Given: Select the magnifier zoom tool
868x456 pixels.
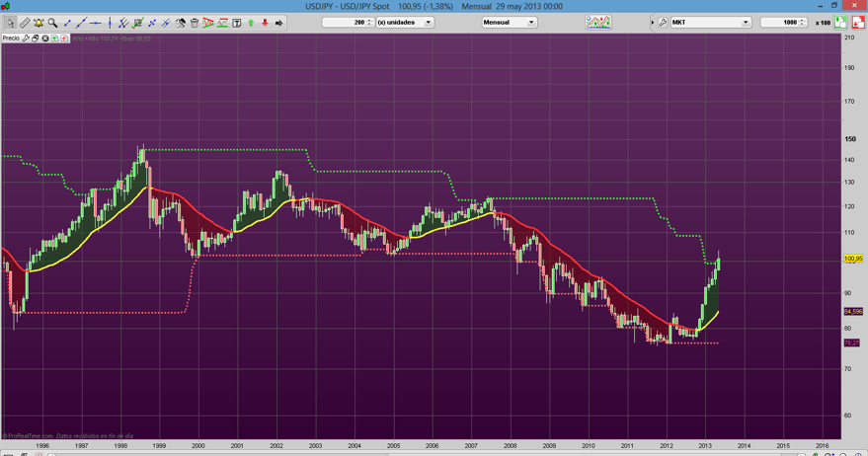Looking at the screenshot, I should coord(52,23).
